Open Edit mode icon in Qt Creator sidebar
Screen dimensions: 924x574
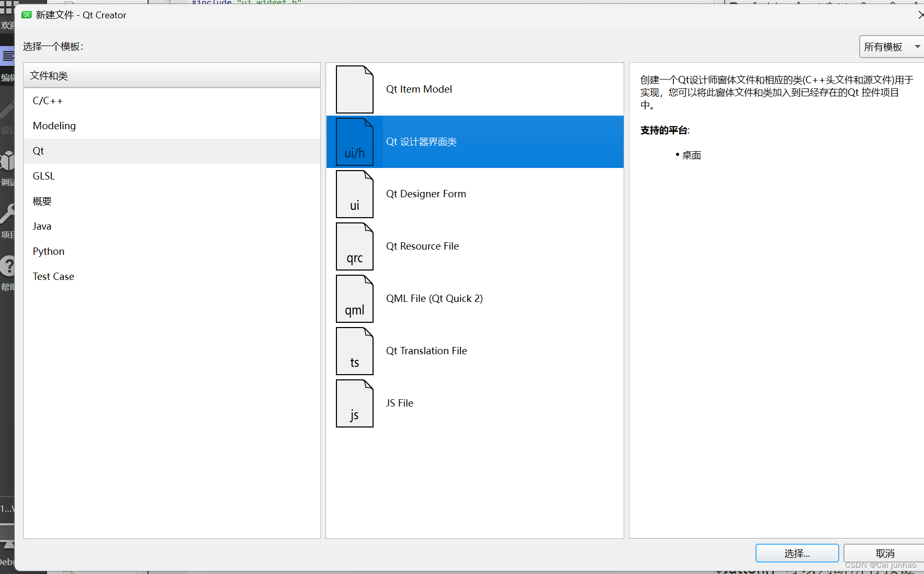[7, 57]
